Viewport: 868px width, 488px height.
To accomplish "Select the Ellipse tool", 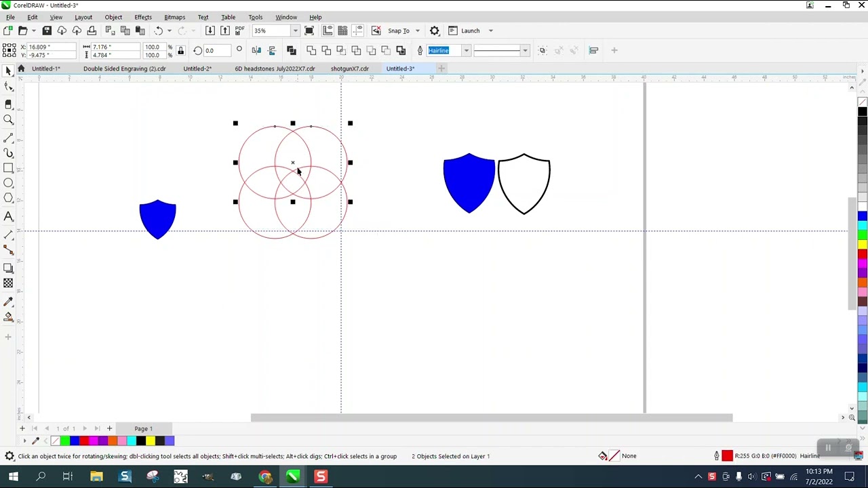I will pos(8,183).
